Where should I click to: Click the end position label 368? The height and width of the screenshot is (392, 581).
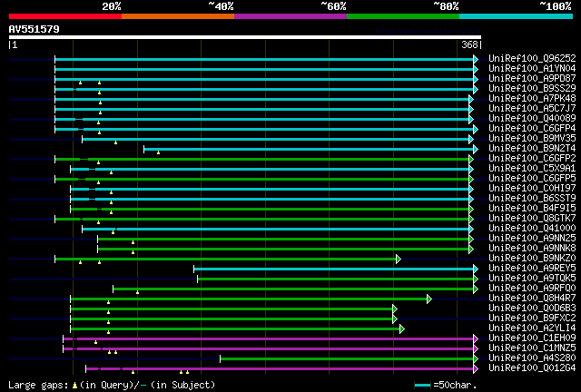[x=469, y=44]
